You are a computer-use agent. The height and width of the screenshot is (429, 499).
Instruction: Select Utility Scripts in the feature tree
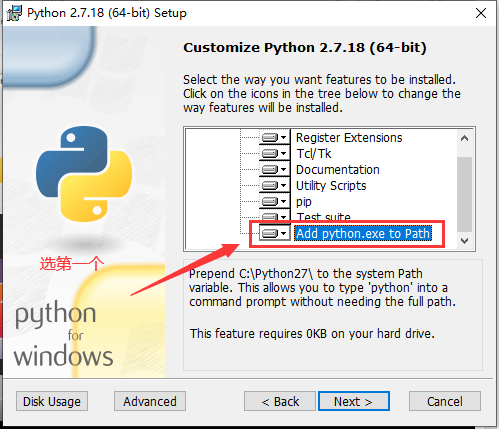(x=331, y=186)
